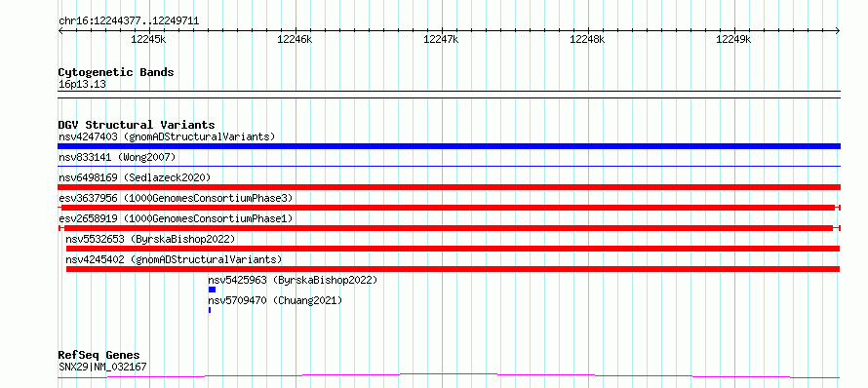Screen dimensions: 868x388
Task: Click the RefSeq Genes track heading
Action: coord(99,355)
